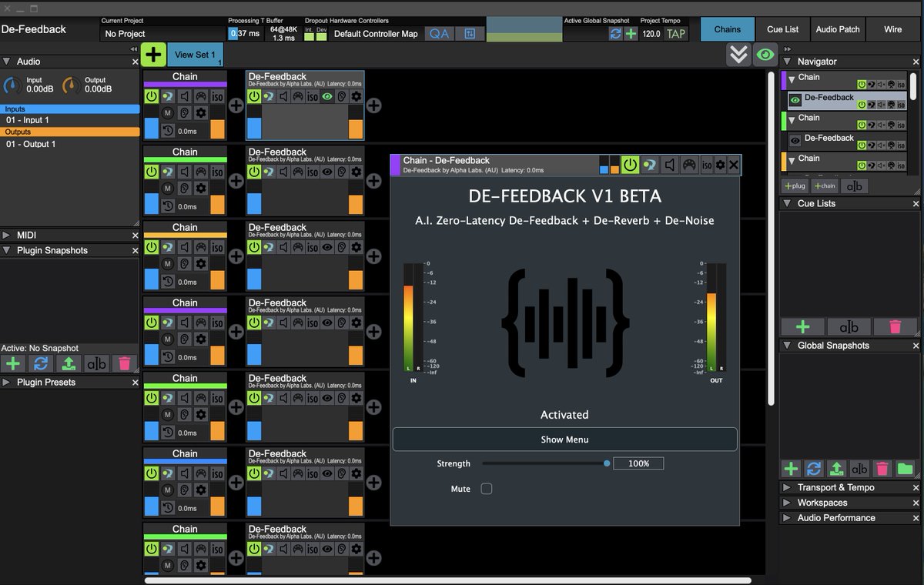Add plugin snapshot with green plus
This screenshot has width=924, height=585.
point(13,363)
